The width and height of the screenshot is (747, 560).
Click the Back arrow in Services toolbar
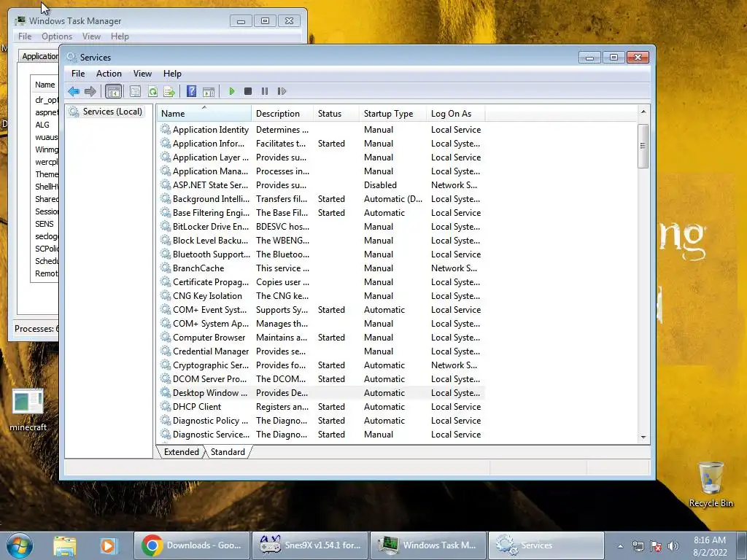[x=74, y=91]
